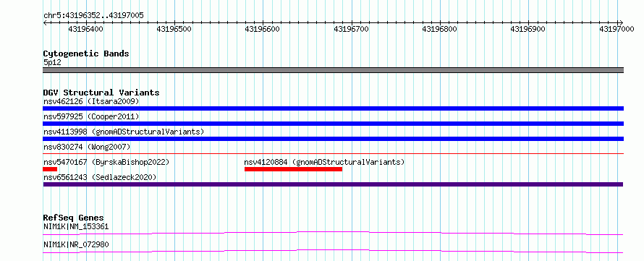The width and height of the screenshot is (644, 261).
Task: Open nsv4113998 (gnomADStructuralVariants) label
Action: (124, 132)
